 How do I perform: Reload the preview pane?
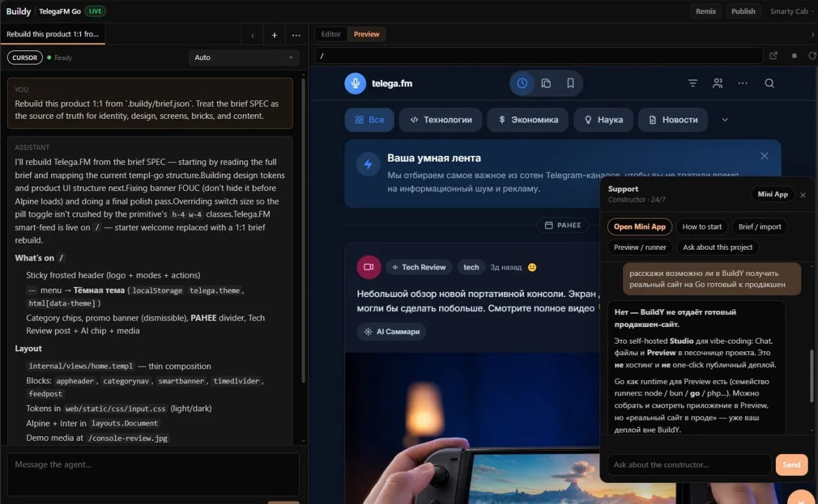pyautogui.click(x=812, y=56)
